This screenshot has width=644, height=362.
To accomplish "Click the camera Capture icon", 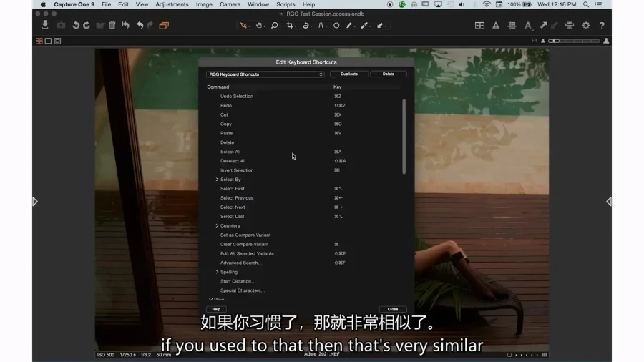I will coord(61,26).
